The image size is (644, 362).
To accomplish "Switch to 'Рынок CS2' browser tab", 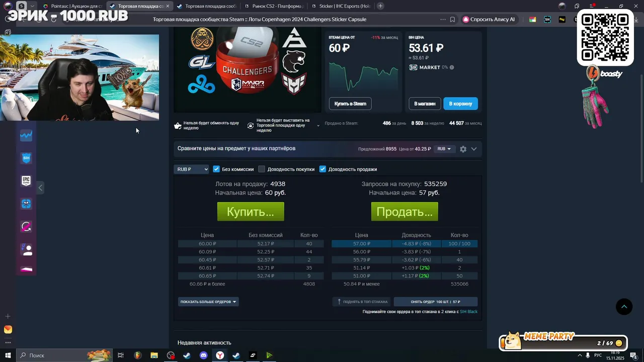I will point(274,6).
